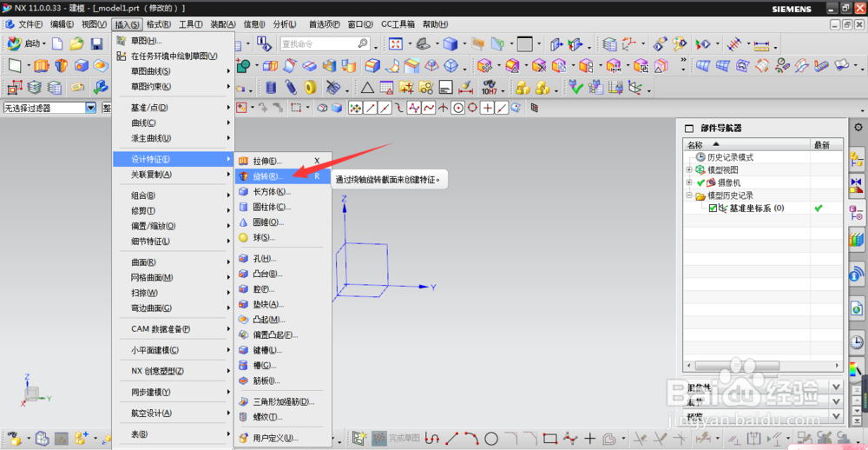
Task: Expand the Sketch Curve (草图曲线) submenu
Action: pos(174,71)
